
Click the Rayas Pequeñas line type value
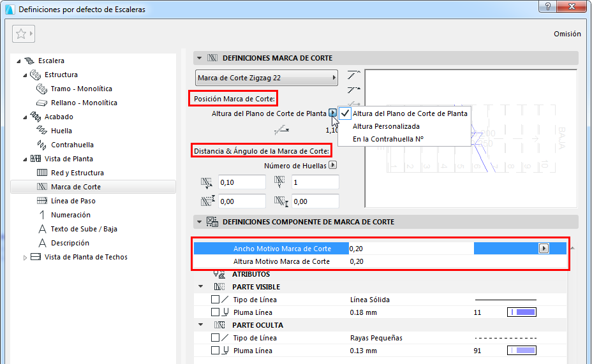[376, 338]
